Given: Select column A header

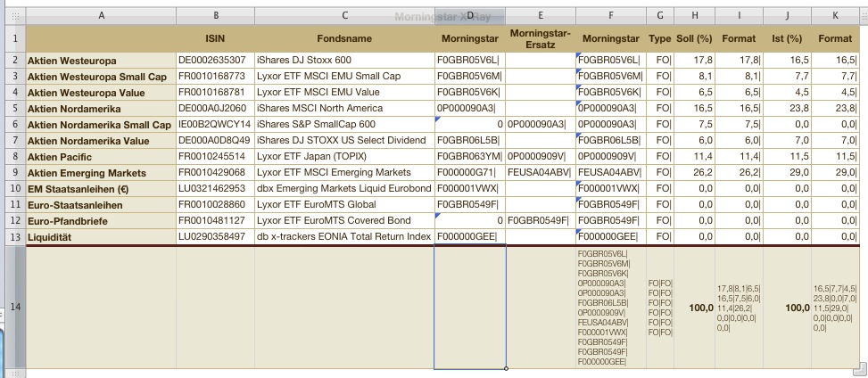Looking at the screenshot, I should [x=101, y=16].
